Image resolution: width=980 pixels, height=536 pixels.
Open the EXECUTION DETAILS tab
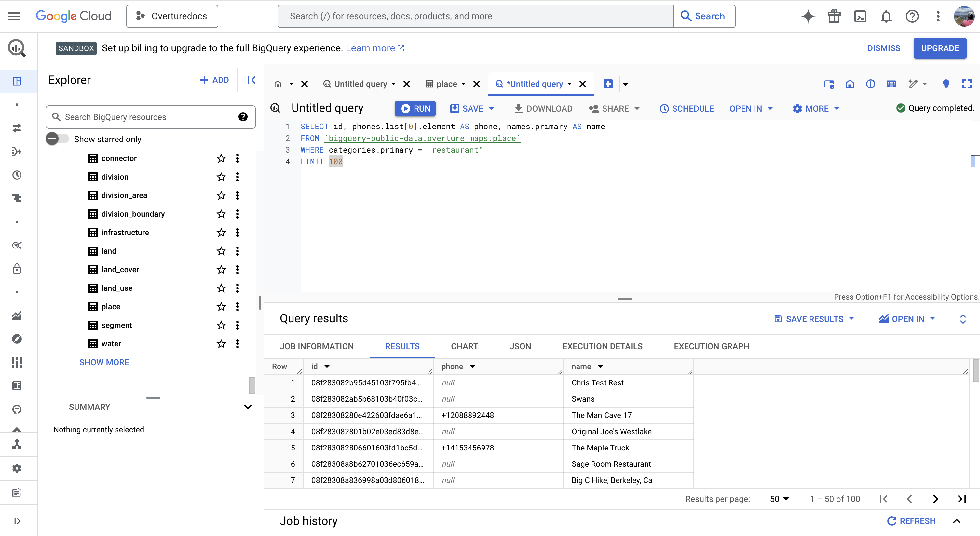coord(602,346)
